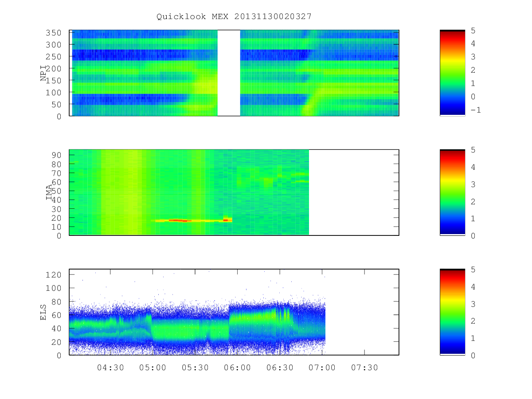532x399 pixels.
Task: Click the title "Quicklook MEX 20131130020327"
Action: pos(234,16)
